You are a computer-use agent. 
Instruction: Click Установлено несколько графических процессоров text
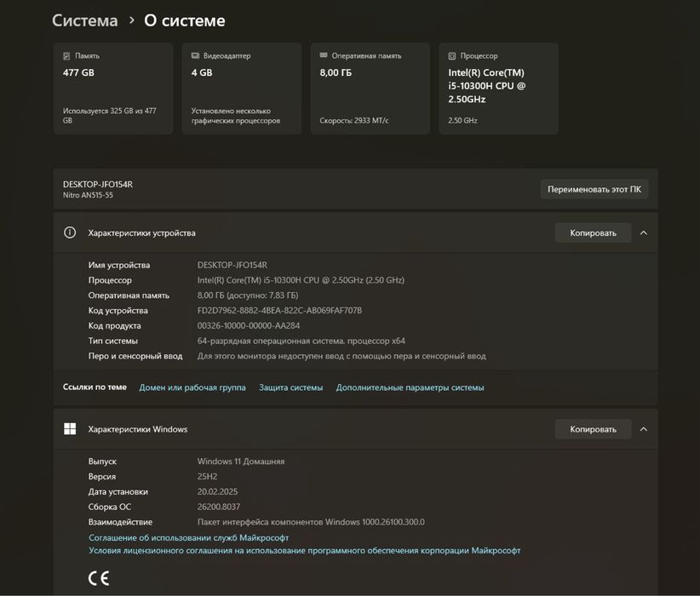236,116
